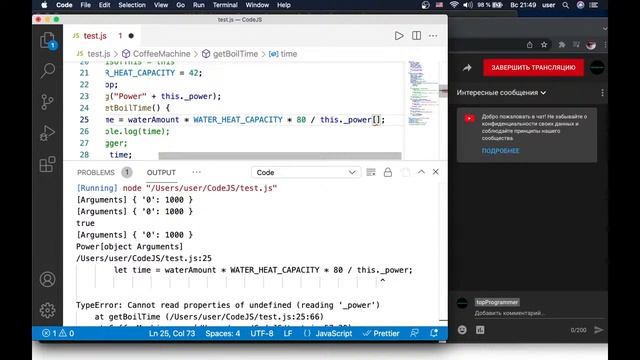Image resolution: width=640 pixels, height=360 pixels.
Task: Change indentation via Spaces: 4
Action: click(222, 333)
